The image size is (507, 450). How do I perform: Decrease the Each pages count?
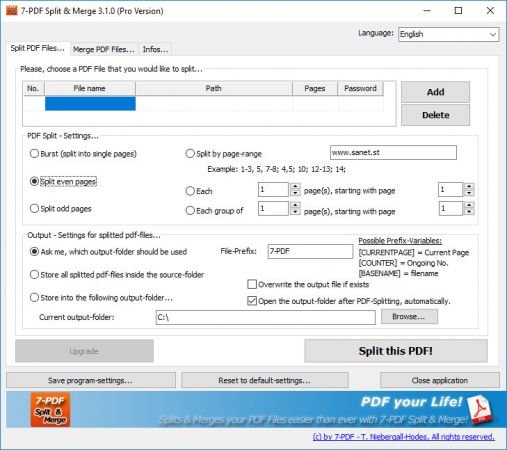[295, 193]
